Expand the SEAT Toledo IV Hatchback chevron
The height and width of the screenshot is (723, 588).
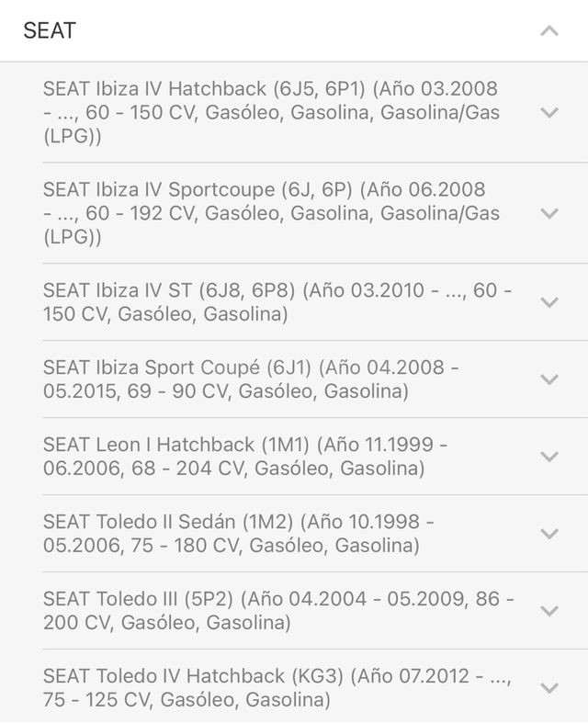click(549, 687)
